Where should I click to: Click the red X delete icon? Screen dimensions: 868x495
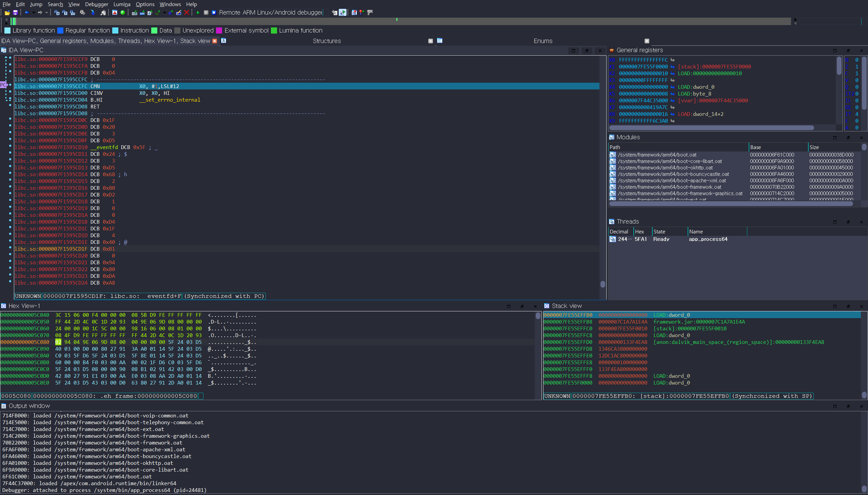(x=186, y=13)
